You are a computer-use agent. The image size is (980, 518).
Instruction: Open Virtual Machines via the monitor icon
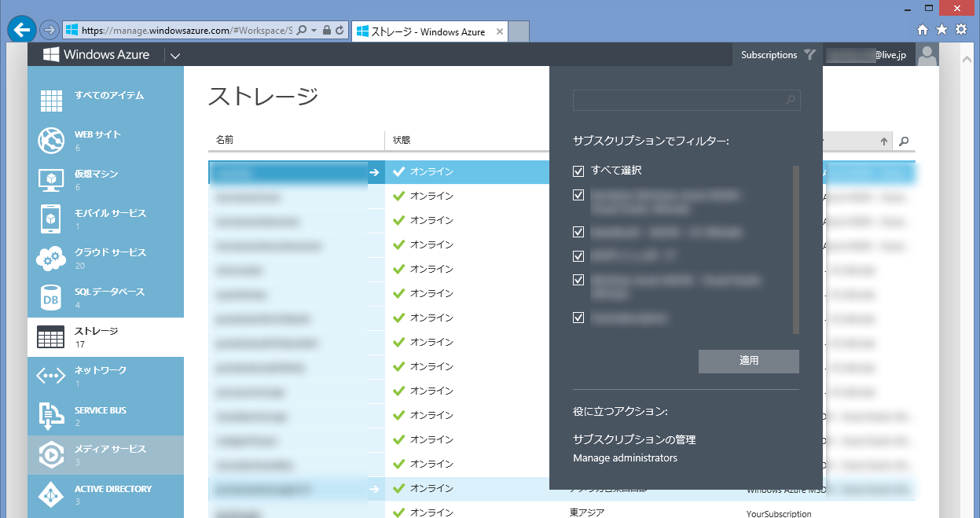(x=51, y=180)
